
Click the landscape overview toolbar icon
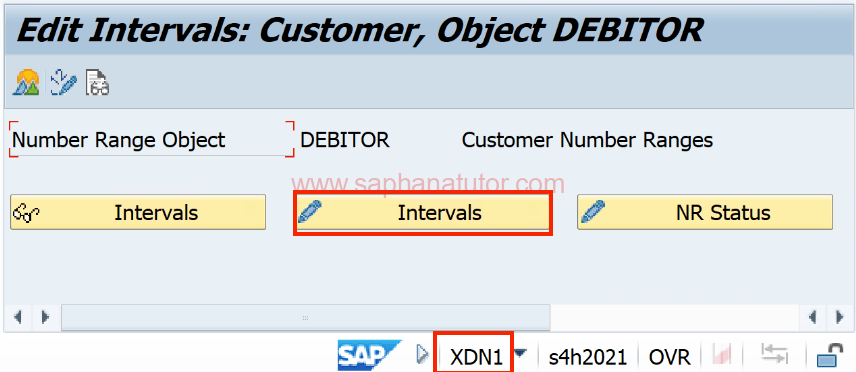(27, 83)
